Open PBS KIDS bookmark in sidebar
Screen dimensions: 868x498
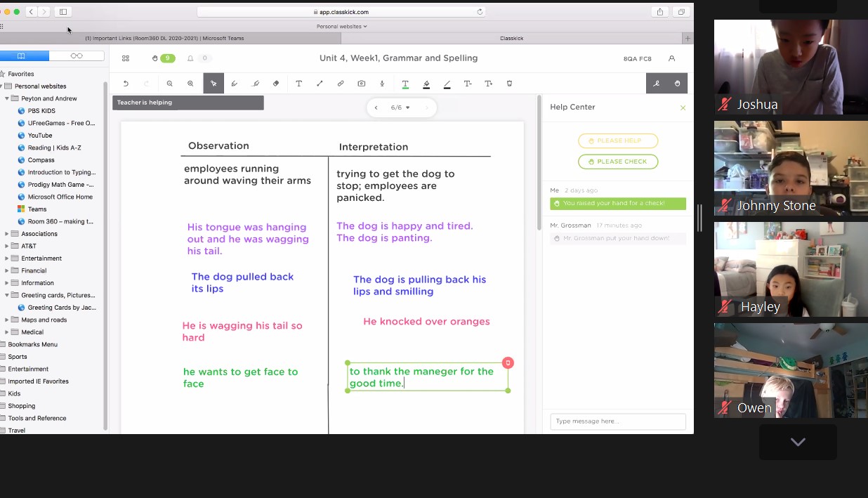pyautogui.click(x=41, y=111)
